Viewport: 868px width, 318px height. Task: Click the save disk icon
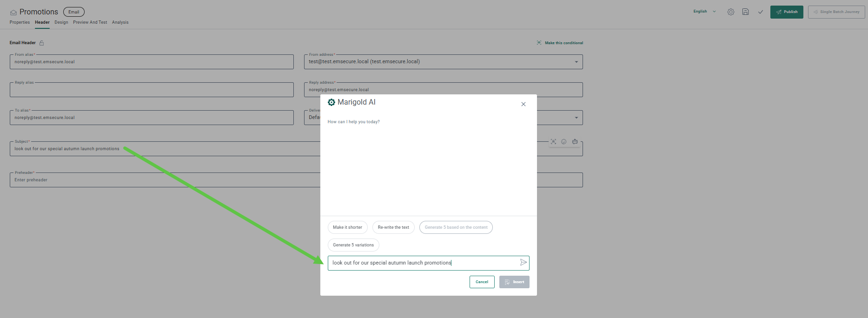pos(745,12)
